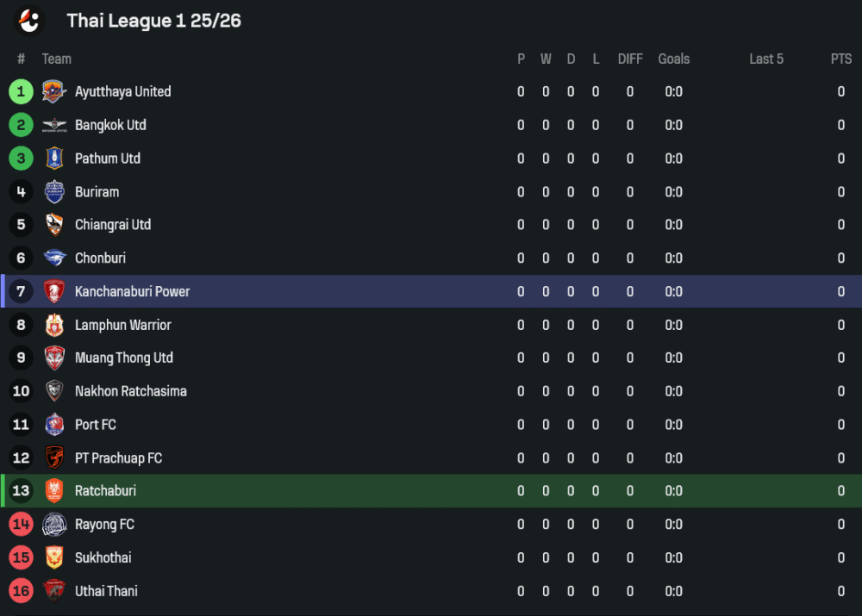Select the Sukhothai team name
862x616 pixels.
103,557
